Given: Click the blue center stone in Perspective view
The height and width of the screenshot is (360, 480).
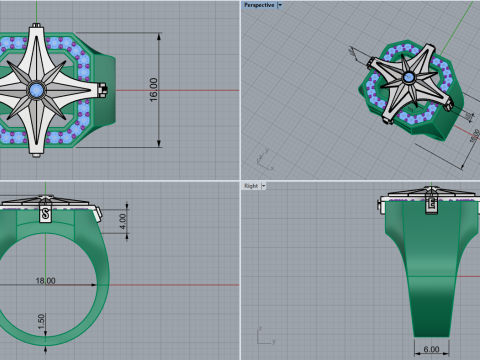Looking at the screenshot, I should 409,78.
